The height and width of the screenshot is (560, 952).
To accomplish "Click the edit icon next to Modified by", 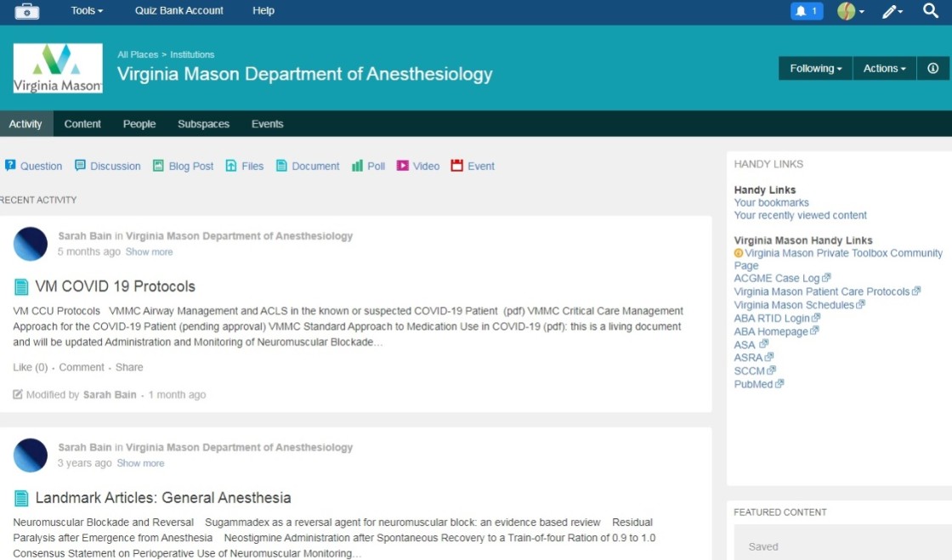I will click(18, 394).
